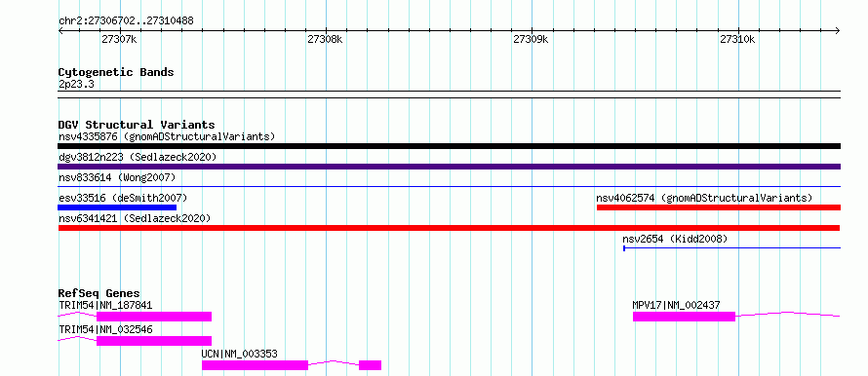Viewport: 868px width, 376px height.
Task: Click the red nsv4062574 variant bar
Action: [x=719, y=207]
